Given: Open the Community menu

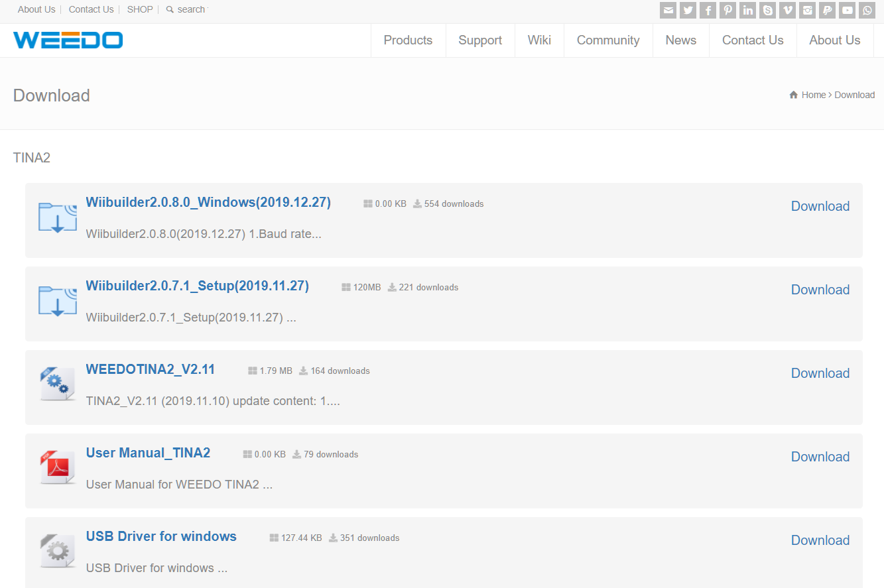Looking at the screenshot, I should [608, 40].
